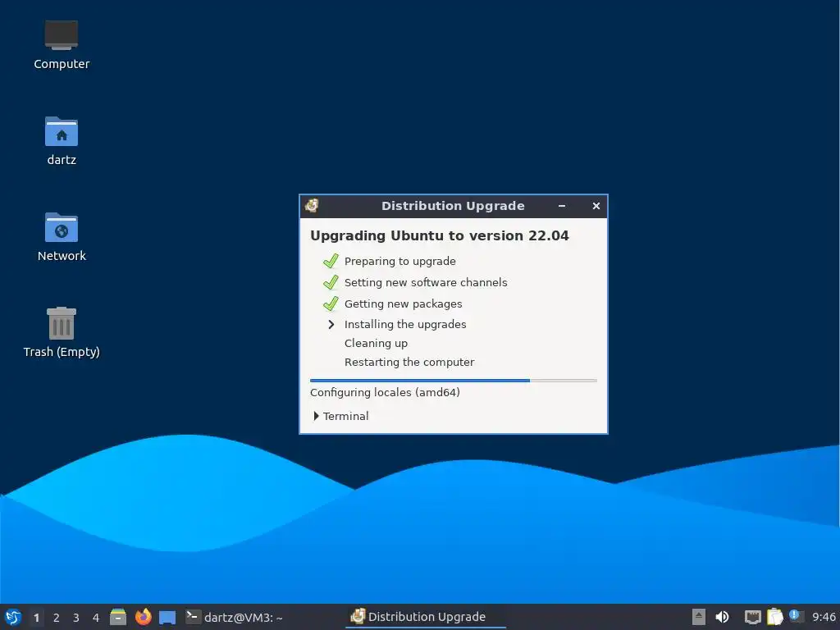Image resolution: width=840 pixels, height=630 pixels.
Task: Click the removable media eject tray icon
Action: (699, 617)
